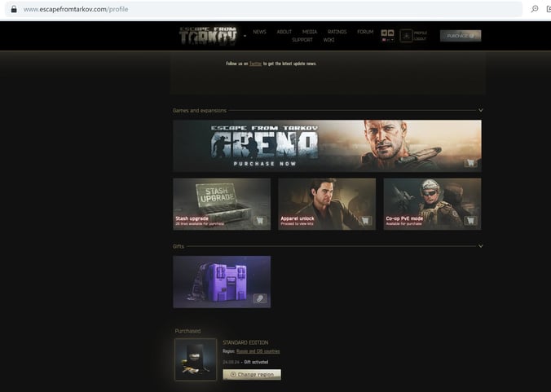Open the purple gift crate card
Image resolution: width=551 pixels, height=392 pixels.
222,282
